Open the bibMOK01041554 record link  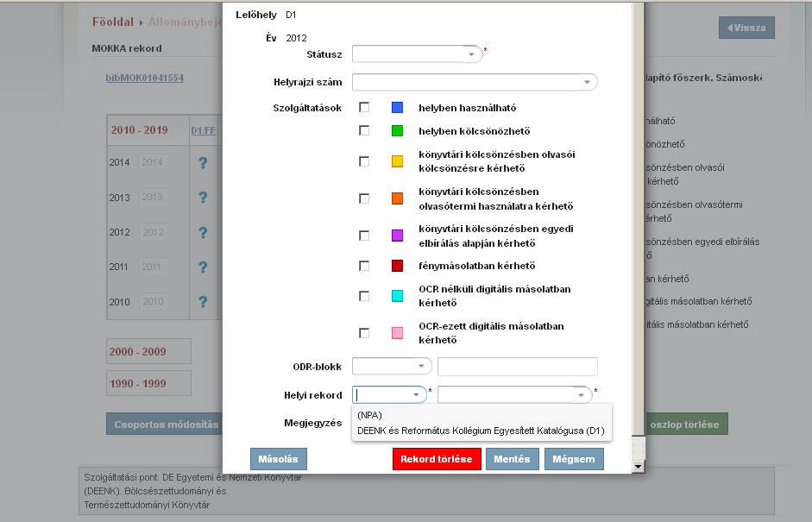(x=144, y=78)
